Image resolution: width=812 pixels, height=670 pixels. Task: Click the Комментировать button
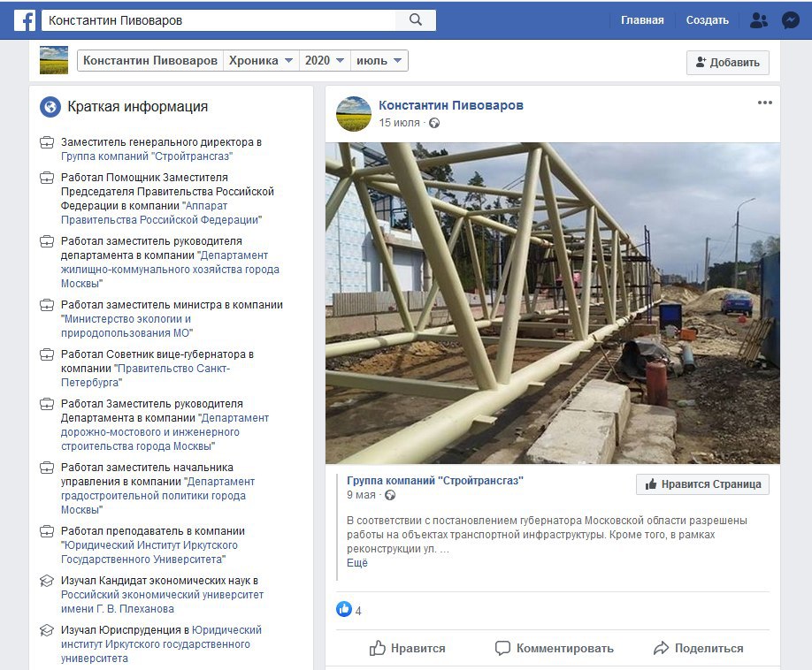554,648
